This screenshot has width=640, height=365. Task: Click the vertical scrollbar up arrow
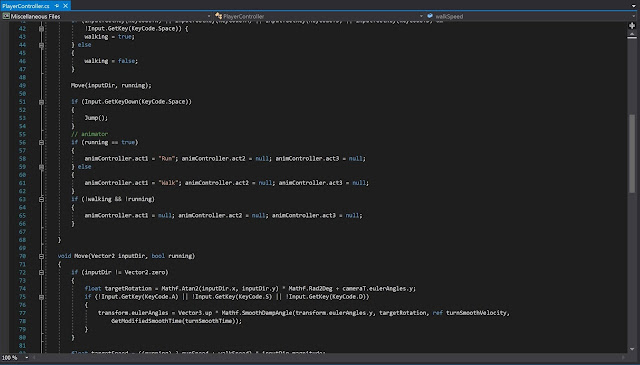pyautogui.click(x=632, y=35)
